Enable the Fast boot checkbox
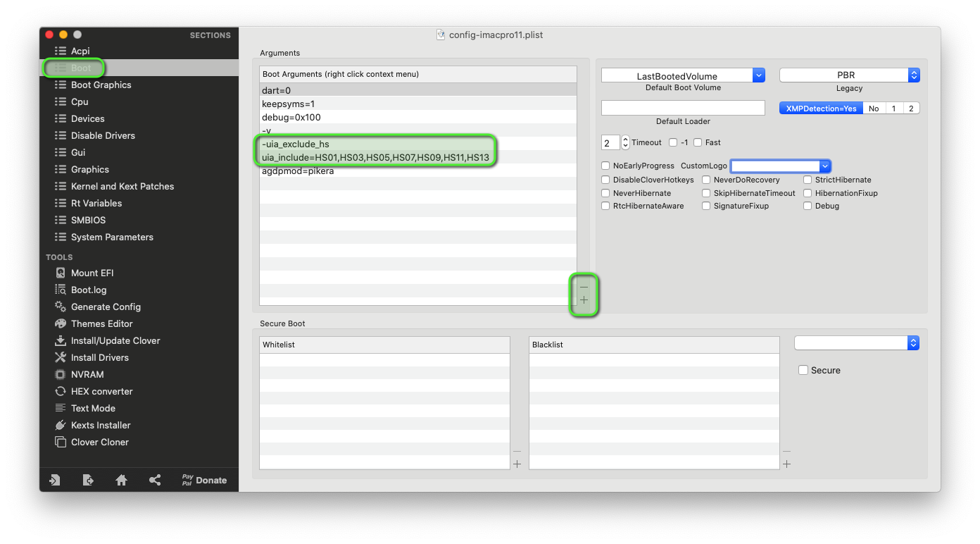The image size is (980, 544). 698,142
